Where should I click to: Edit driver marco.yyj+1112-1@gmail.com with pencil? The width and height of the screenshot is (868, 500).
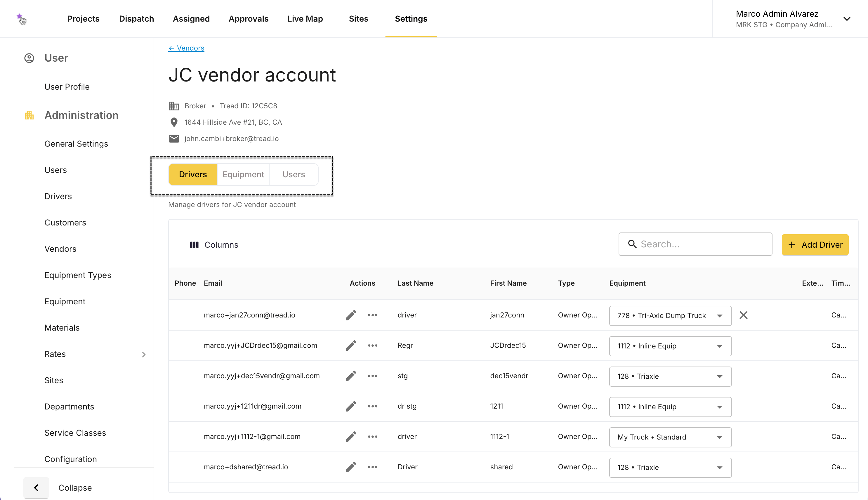point(351,436)
